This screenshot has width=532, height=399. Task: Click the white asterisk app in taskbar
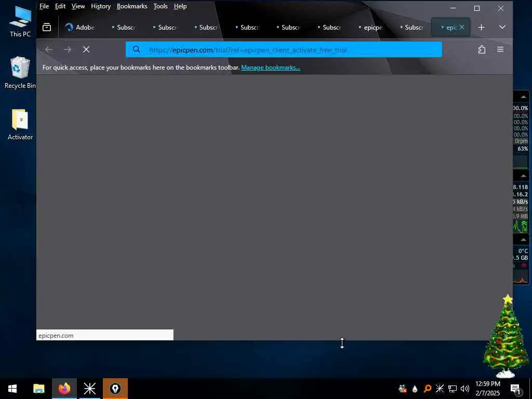(x=89, y=389)
